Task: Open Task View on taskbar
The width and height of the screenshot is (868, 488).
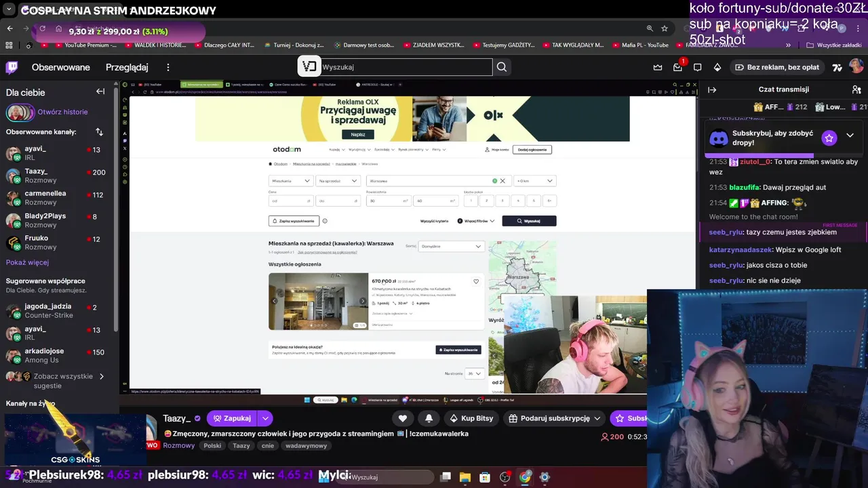Action: [446, 477]
